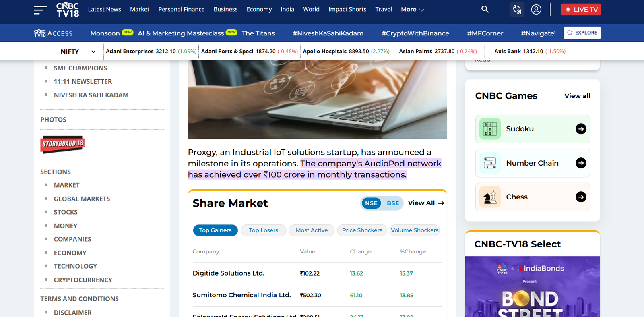Open the Impact Shorts menu item
The height and width of the screenshot is (317, 644).
[347, 9]
